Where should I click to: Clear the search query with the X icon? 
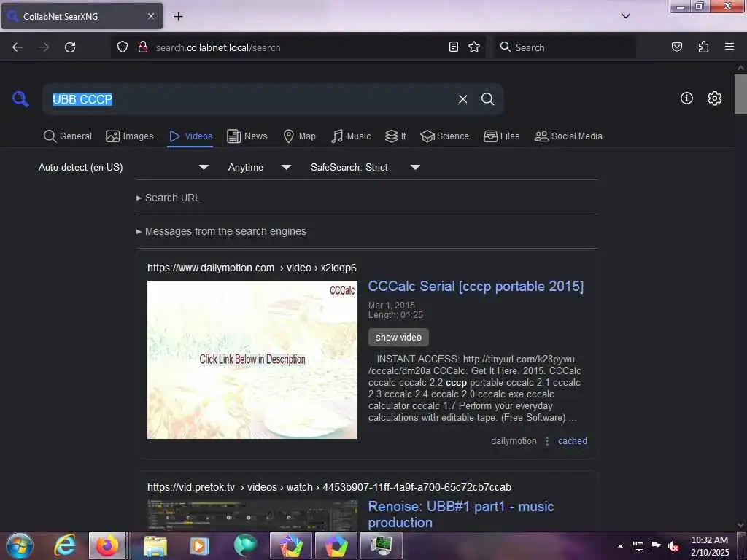point(462,99)
